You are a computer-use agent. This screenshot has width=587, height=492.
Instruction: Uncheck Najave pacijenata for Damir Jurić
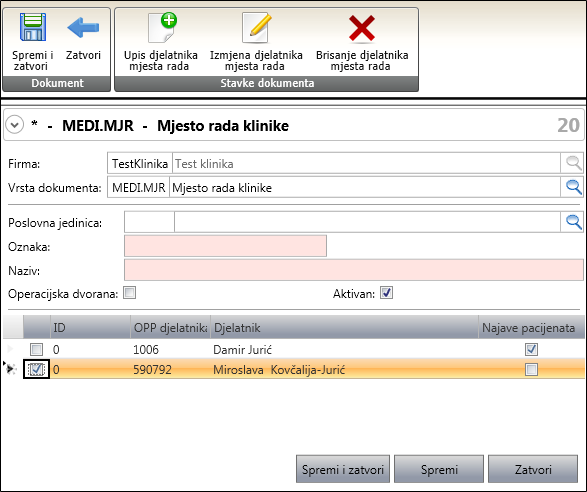click(532, 349)
